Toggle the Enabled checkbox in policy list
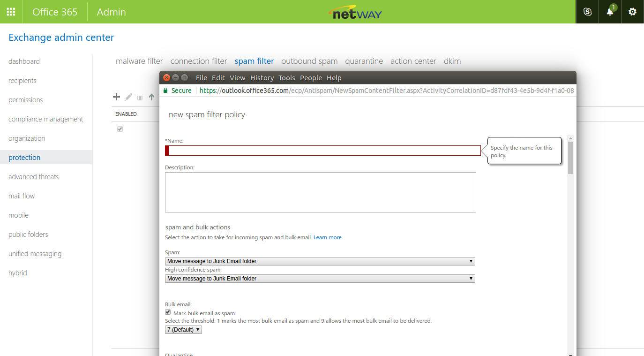644x356 pixels. 120,129
